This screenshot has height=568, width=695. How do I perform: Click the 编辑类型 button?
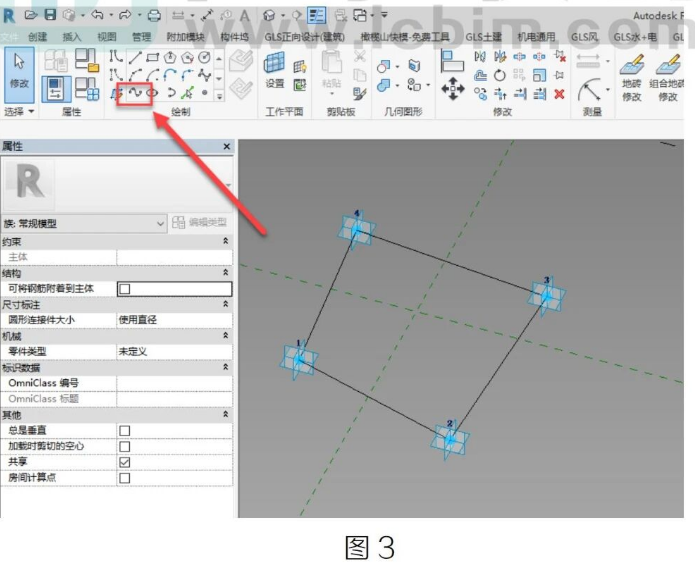200,223
